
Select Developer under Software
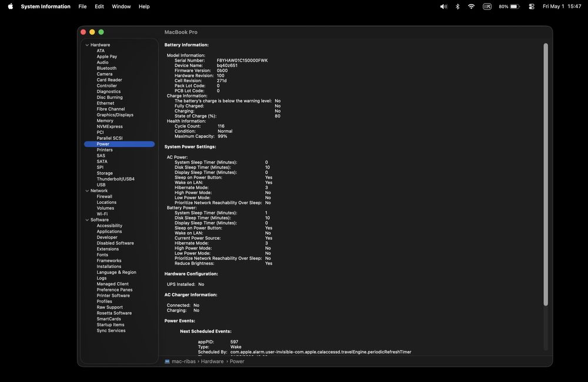tap(107, 237)
